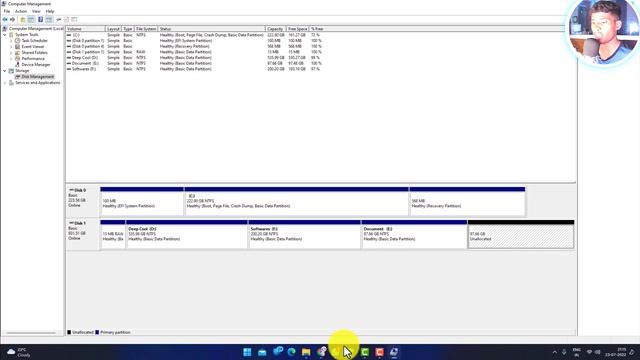Viewport: 640px width, 360px height.
Task: Open the View menu
Action: click(x=36, y=11)
